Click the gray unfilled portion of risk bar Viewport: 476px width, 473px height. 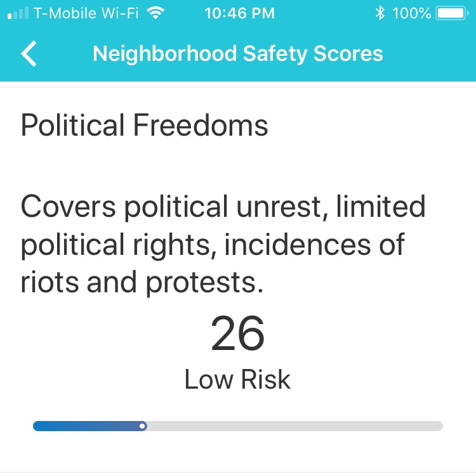click(x=295, y=426)
